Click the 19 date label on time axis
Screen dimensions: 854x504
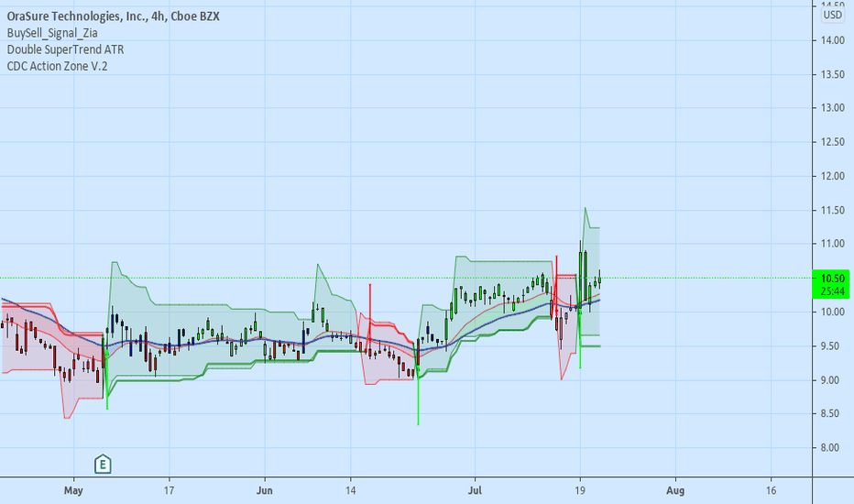pyautogui.click(x=580, y=490)
